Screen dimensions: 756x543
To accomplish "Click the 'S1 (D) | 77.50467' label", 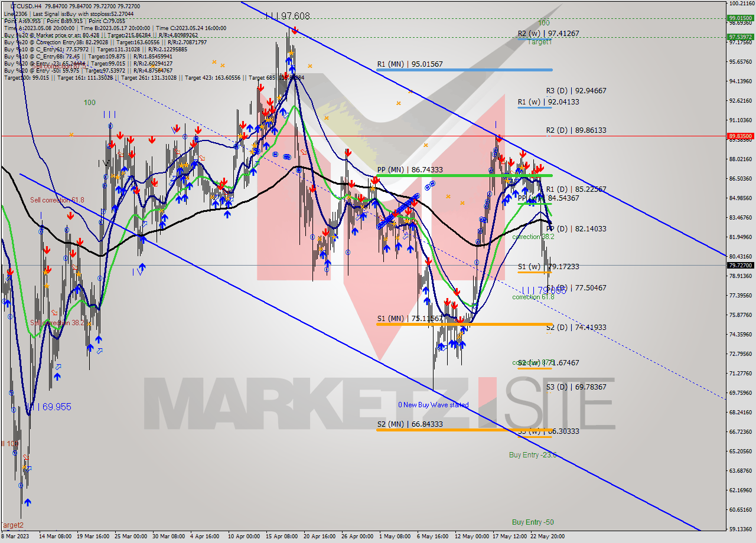I will click(x=576, y=287).
